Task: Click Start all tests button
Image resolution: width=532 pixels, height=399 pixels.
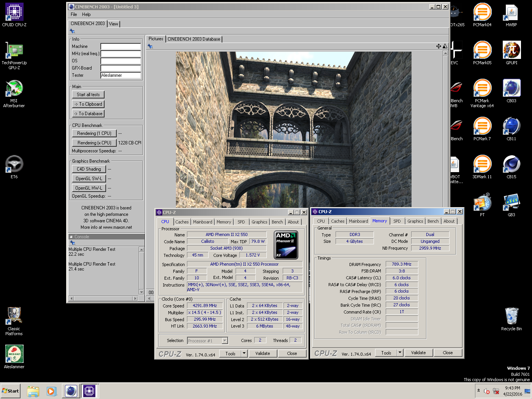Action: point(88,95)
